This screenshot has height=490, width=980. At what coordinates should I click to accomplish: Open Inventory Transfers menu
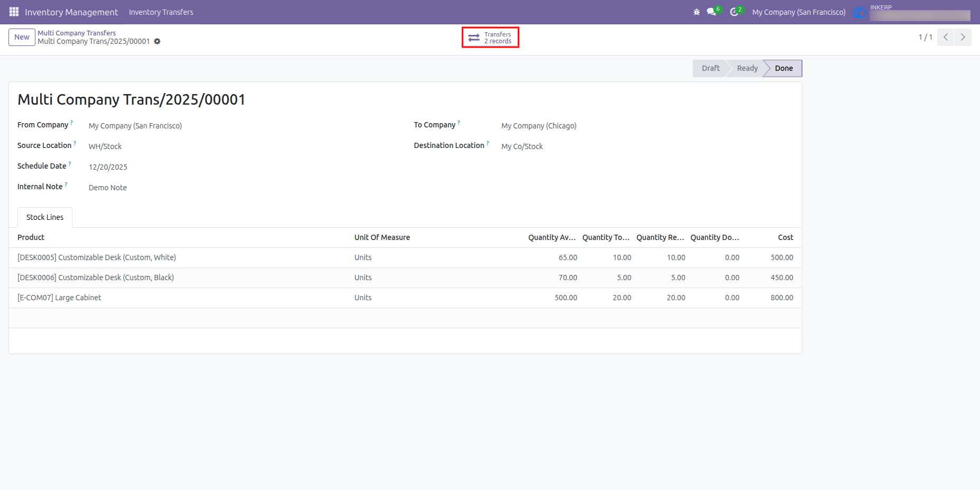coord(161,12)
